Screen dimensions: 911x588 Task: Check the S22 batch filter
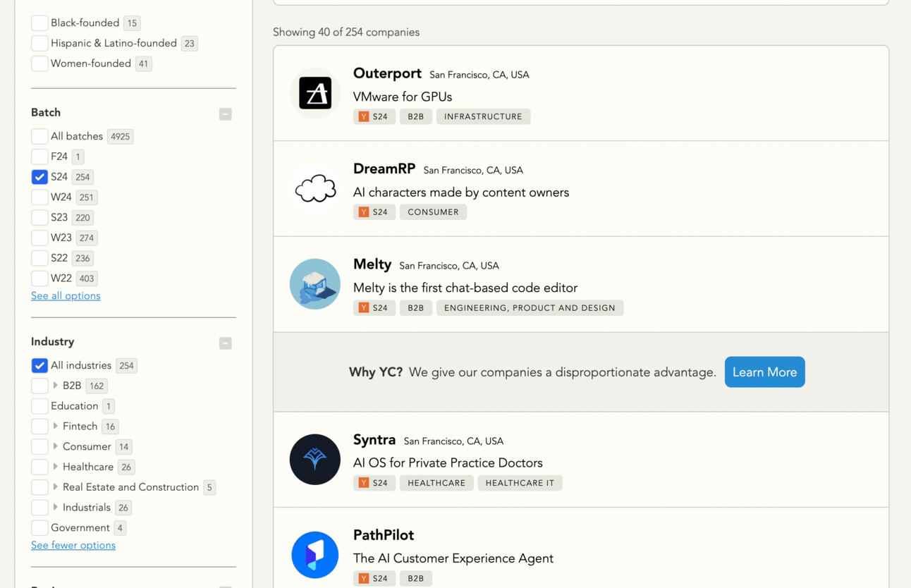(x=39, y=258)
